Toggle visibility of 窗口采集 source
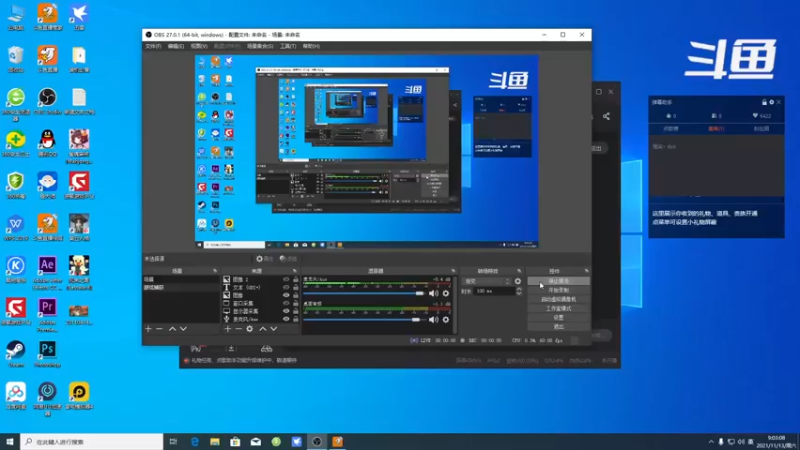The width and height of the screenshot is (800, 450). coord(286,303)
